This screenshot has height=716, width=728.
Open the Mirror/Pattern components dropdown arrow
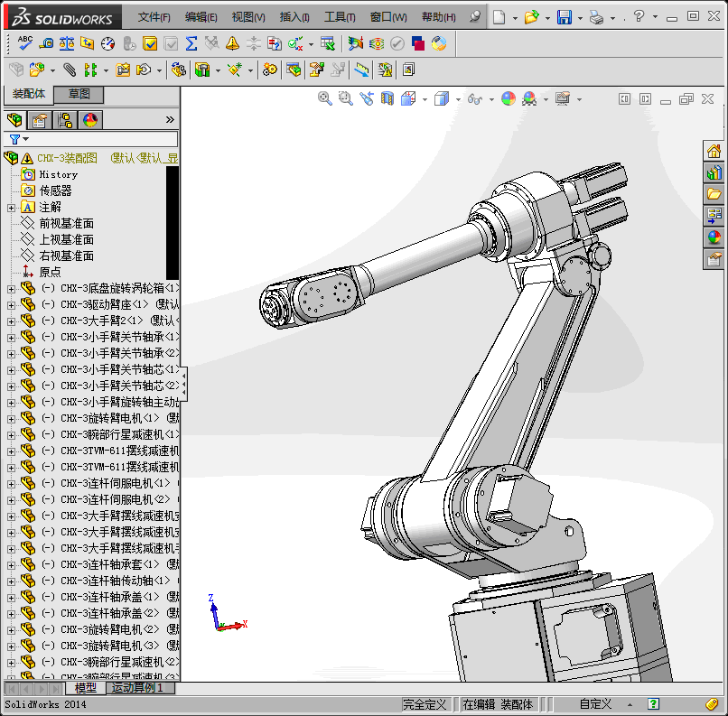pos(107,70)
